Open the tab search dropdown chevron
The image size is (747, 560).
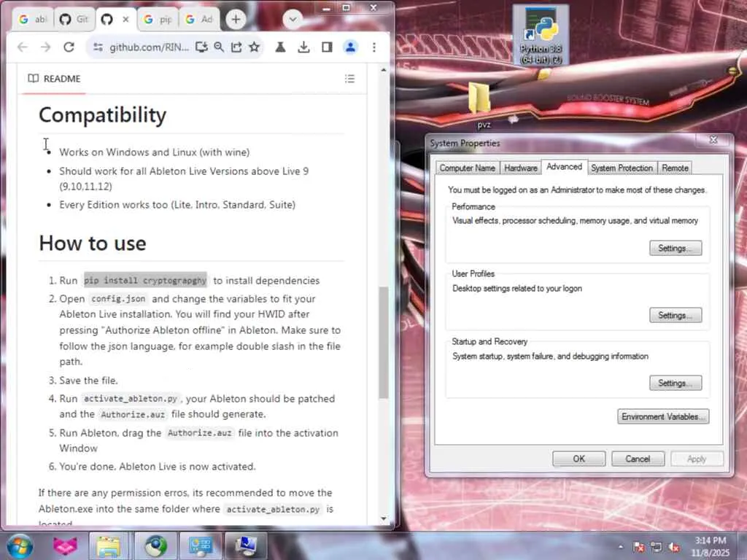(x=293, y=19)
